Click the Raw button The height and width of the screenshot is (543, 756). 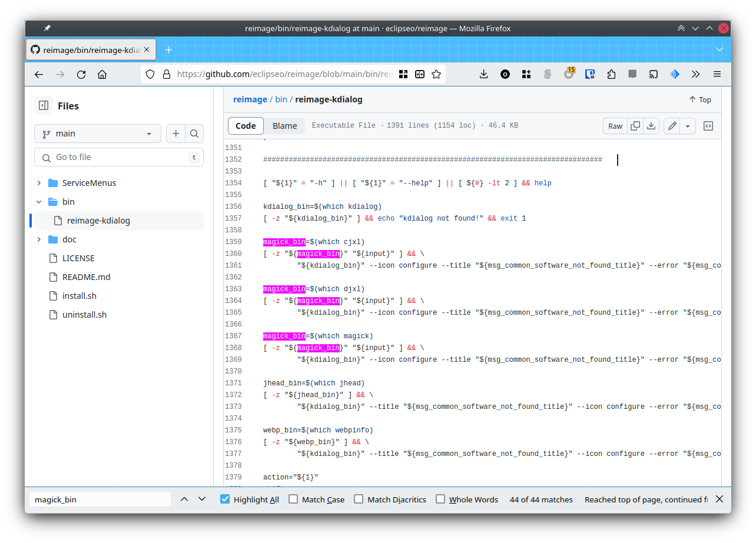click(615, 126)
